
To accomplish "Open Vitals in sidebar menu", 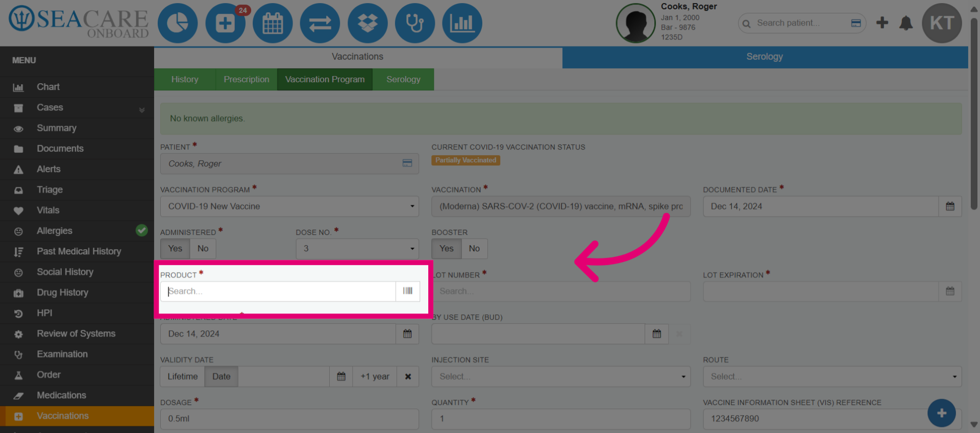I will tap(77, 210).
